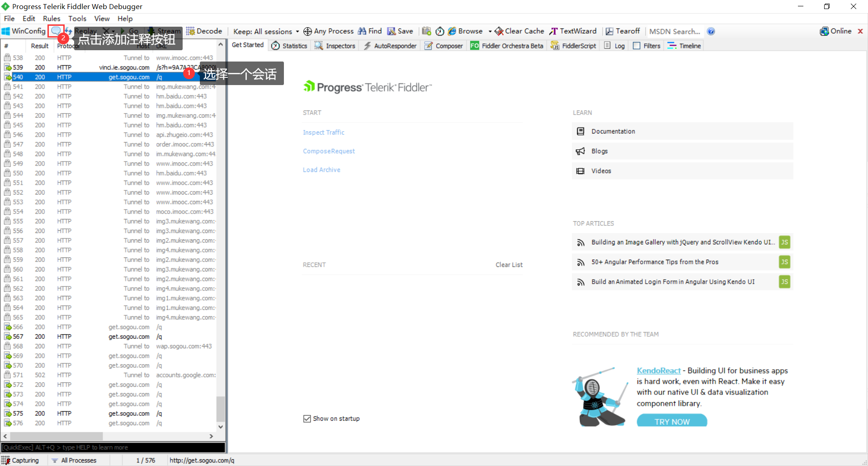Click the JS badge on 50+ Angular Performance Tips
This screenshot has width=868, height=466.
point(785,262)
